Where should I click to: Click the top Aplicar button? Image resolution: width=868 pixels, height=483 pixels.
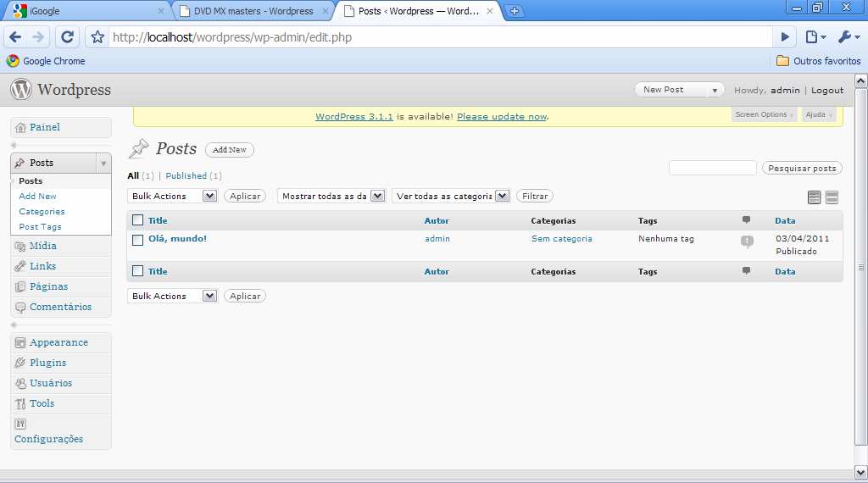[x=245, y=196]
